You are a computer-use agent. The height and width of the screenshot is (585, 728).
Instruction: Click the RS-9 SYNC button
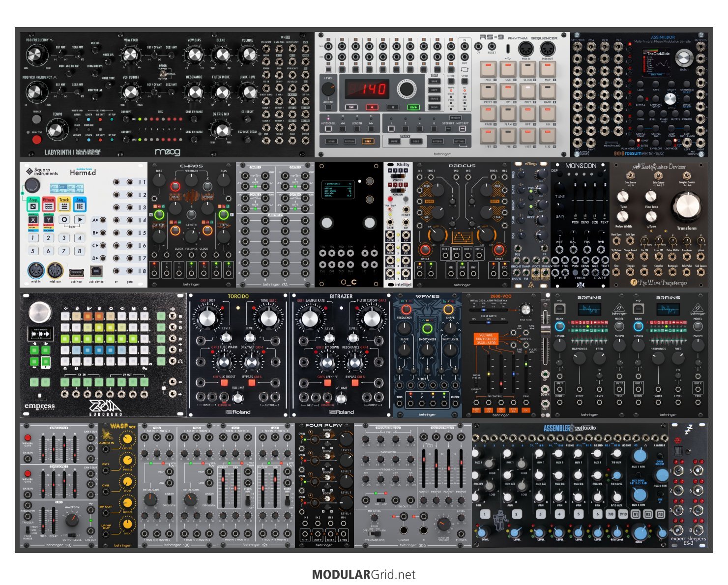(465, 82)
